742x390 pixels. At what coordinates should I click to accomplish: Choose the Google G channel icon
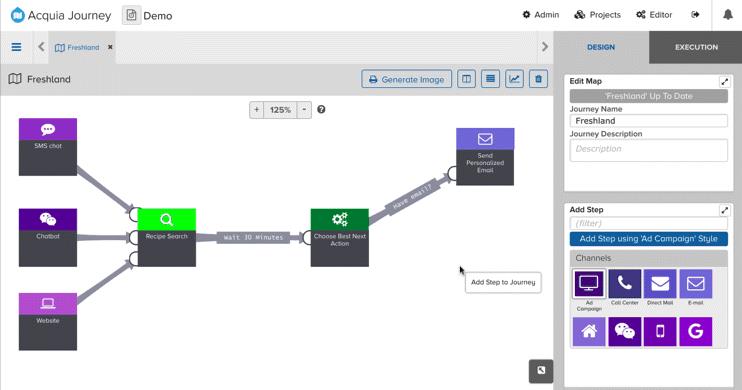[696, 331]
